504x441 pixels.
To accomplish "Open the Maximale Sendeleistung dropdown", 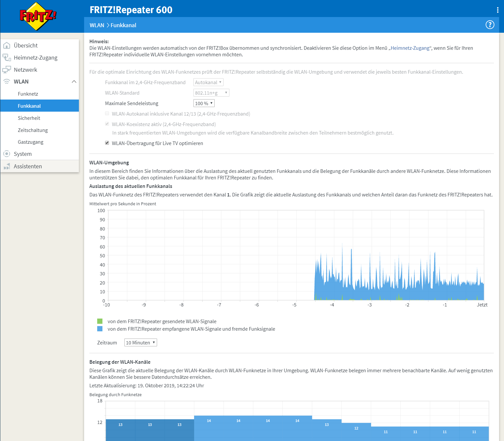I will (x=204, y=103).
